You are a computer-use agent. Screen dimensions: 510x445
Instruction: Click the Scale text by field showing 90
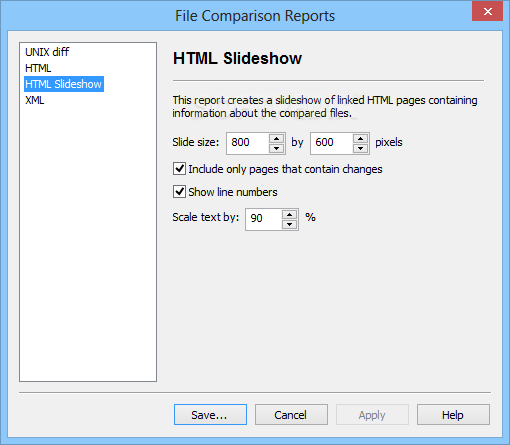pyautogui.click(x=264, y=219)
